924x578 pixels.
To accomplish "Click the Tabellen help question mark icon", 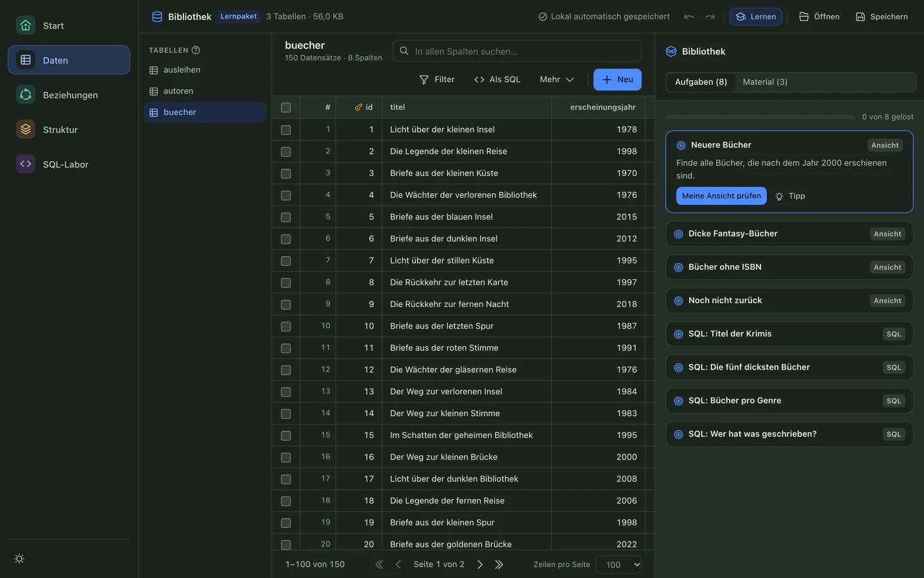I will pos(196,50).
